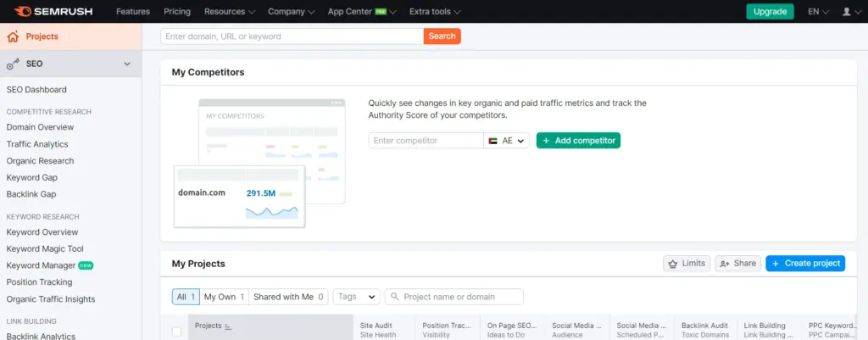This screenshot has width=868, height=340.
Task: Click the Create project button
Action: tap(805, 264)
